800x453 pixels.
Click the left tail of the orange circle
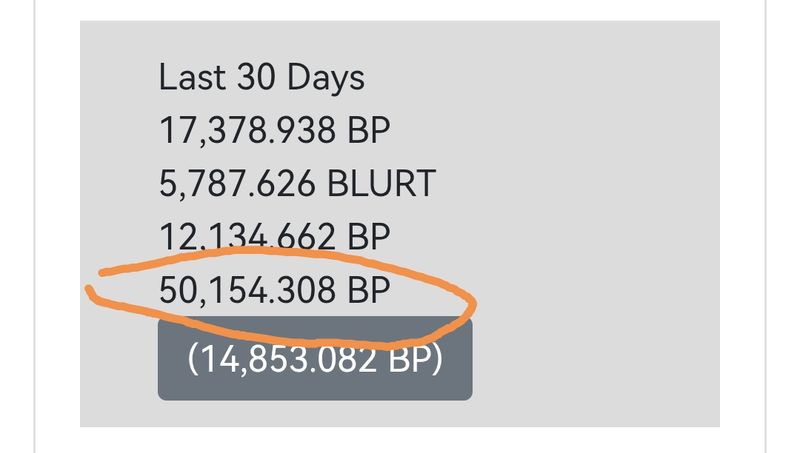[93, 294]
